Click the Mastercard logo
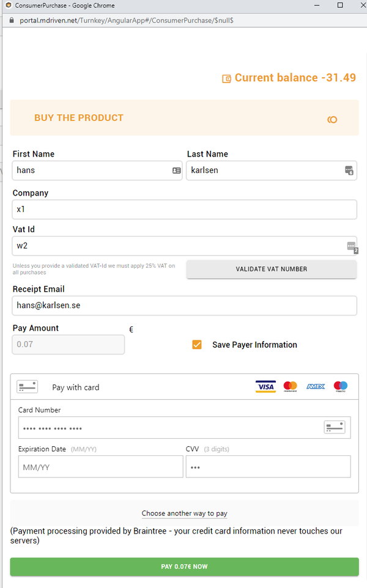367x588 pixels. coord(291,387)
